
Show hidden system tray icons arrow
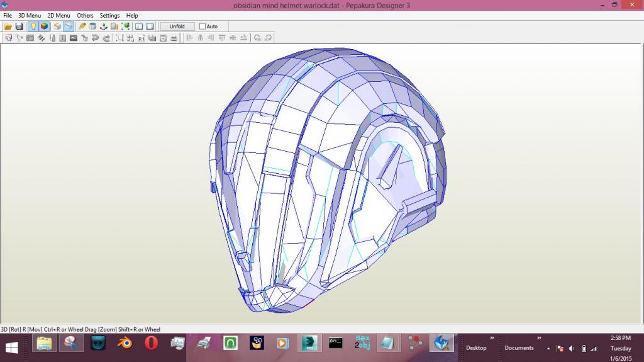point(548,348)
